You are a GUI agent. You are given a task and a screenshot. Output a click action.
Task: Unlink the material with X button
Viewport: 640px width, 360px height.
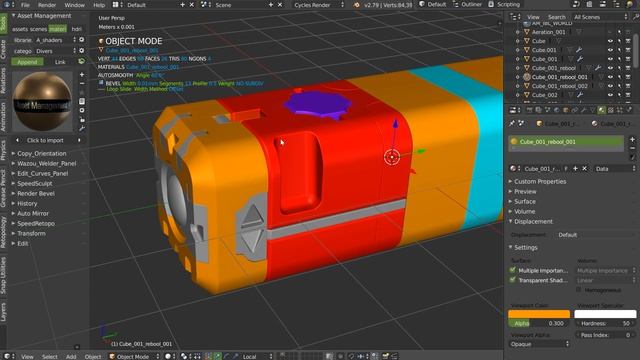coord(584,169)
